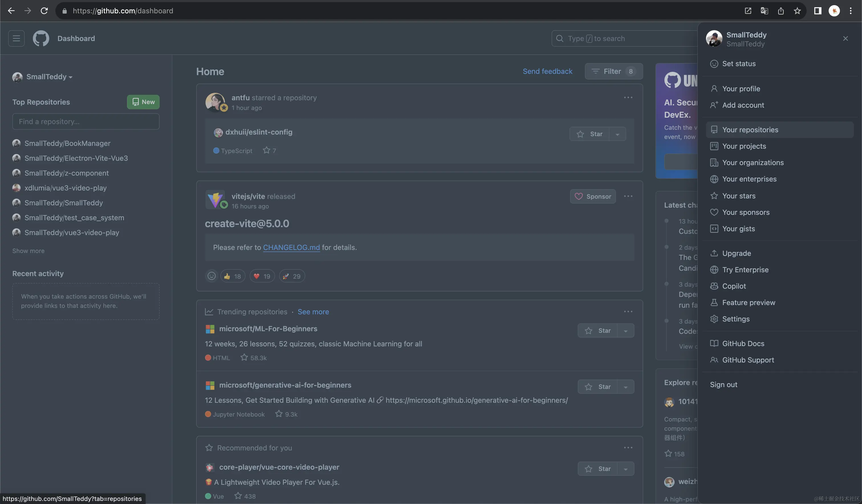Focus the Find a repository input
Screen dimensions: 862x504
[x=86, y=121]
